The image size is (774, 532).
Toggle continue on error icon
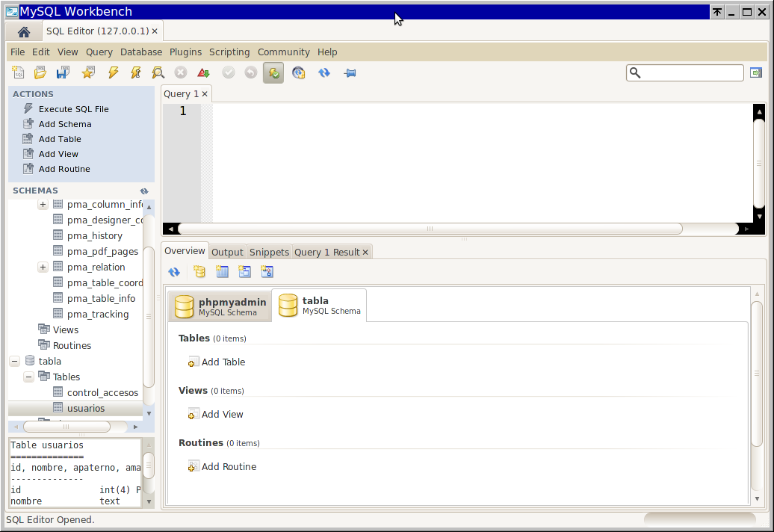tap(203, 72)
